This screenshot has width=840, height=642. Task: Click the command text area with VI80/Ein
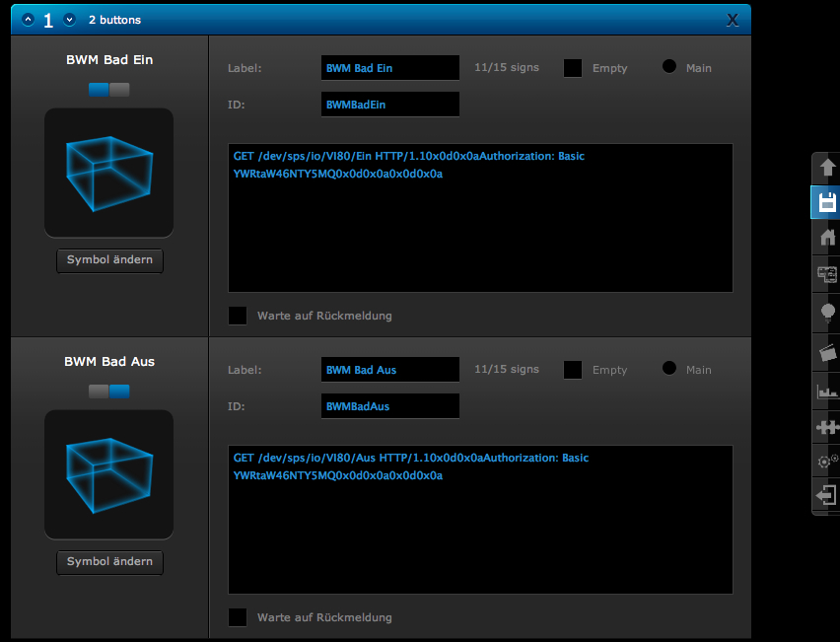480,218
